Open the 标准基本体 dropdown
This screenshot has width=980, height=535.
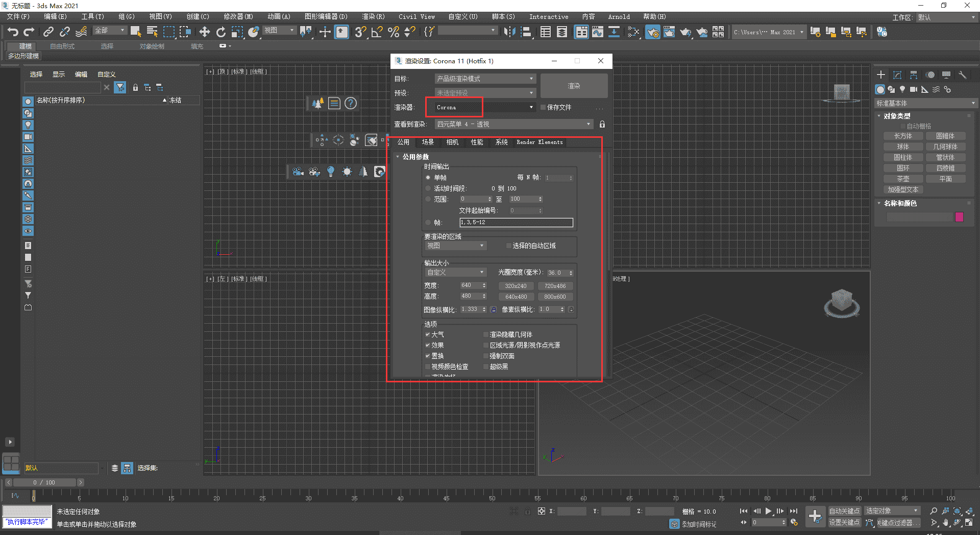tap(925, 103)
